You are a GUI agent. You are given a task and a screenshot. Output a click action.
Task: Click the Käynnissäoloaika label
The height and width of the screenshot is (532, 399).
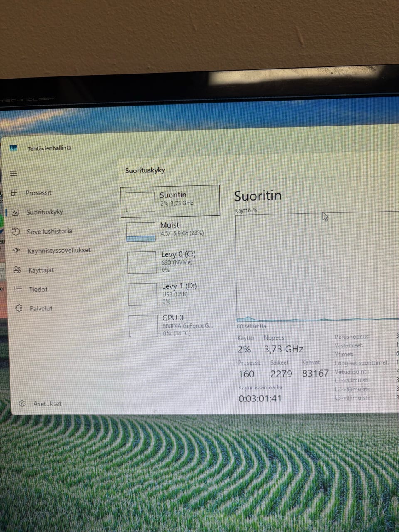point(260,387)
